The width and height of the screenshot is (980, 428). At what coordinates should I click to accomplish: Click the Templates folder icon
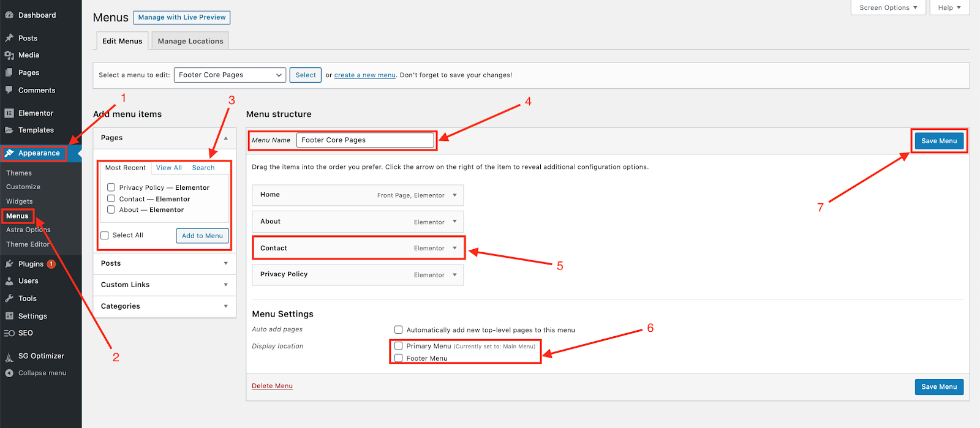tap(9, 130)
